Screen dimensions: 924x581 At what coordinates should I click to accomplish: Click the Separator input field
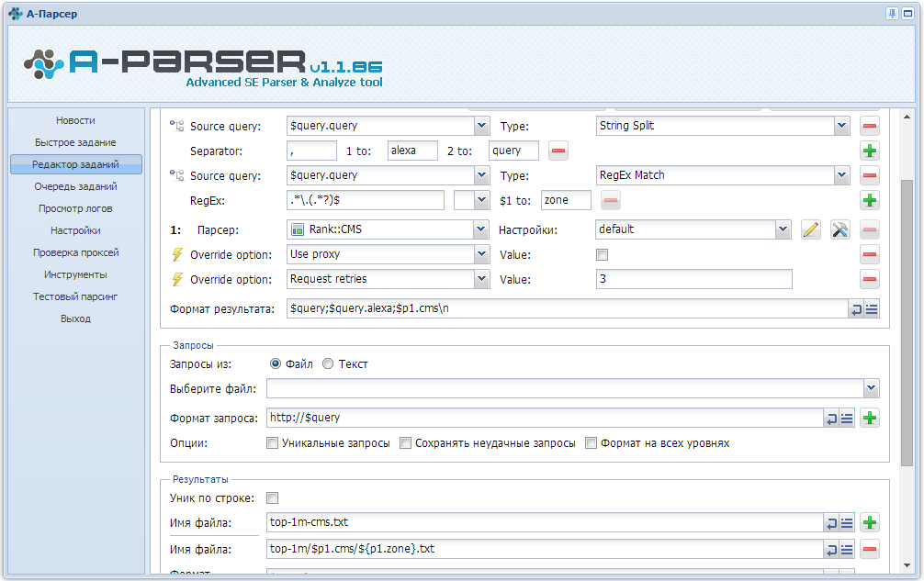[x=311, y=151]
